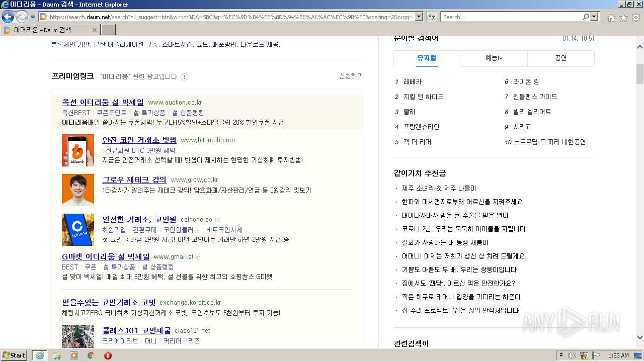644x362 pixels.
Task: Click the address bar URL field
Action: pyautogui.click(x=230, y=17)
